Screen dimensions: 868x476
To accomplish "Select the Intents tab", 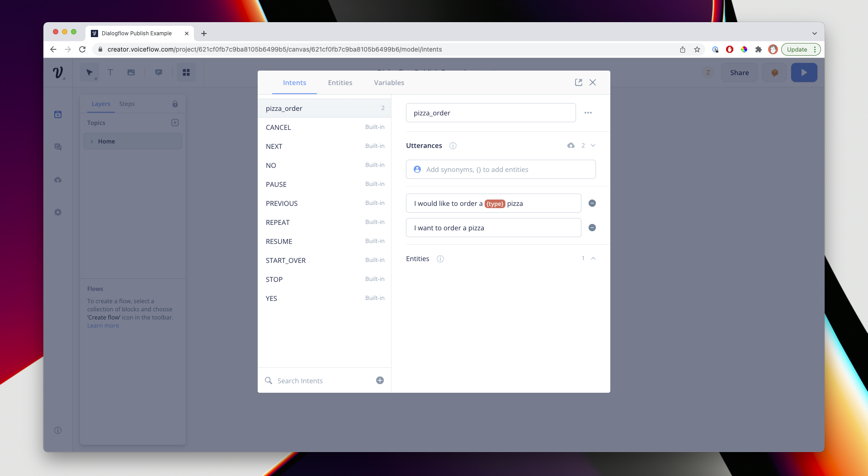I will (294, 82).
